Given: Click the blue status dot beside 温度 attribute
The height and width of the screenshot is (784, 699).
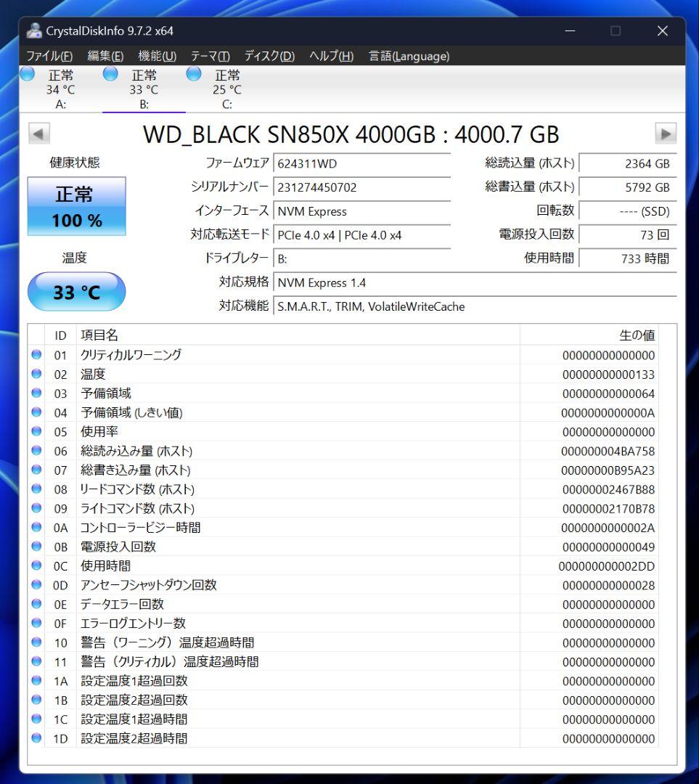Looking at the screenshot, I should point(36,375).
